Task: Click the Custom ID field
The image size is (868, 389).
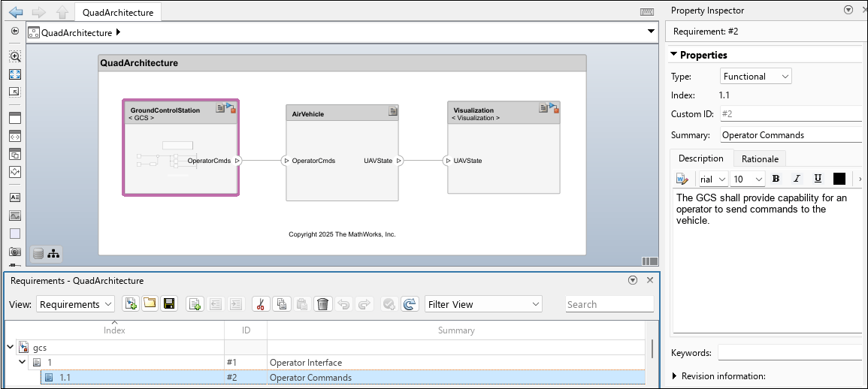Action: 793,114
